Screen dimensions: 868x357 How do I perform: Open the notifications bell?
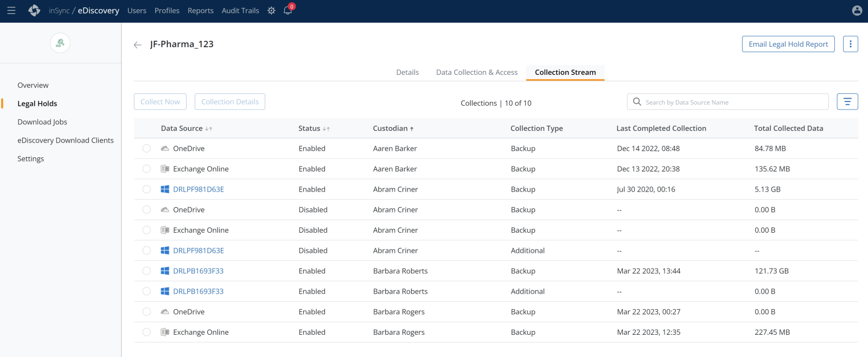pos(288,10)
